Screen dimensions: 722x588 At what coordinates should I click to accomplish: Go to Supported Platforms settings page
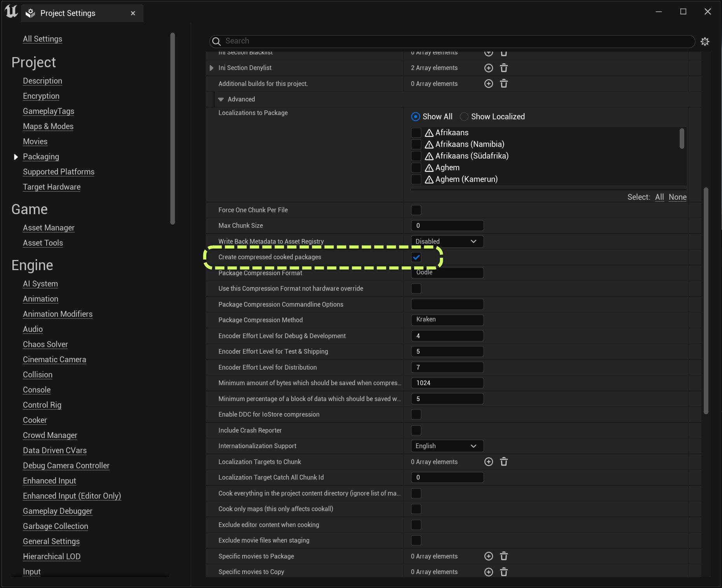pyautogui.click(x=59, y=172)
